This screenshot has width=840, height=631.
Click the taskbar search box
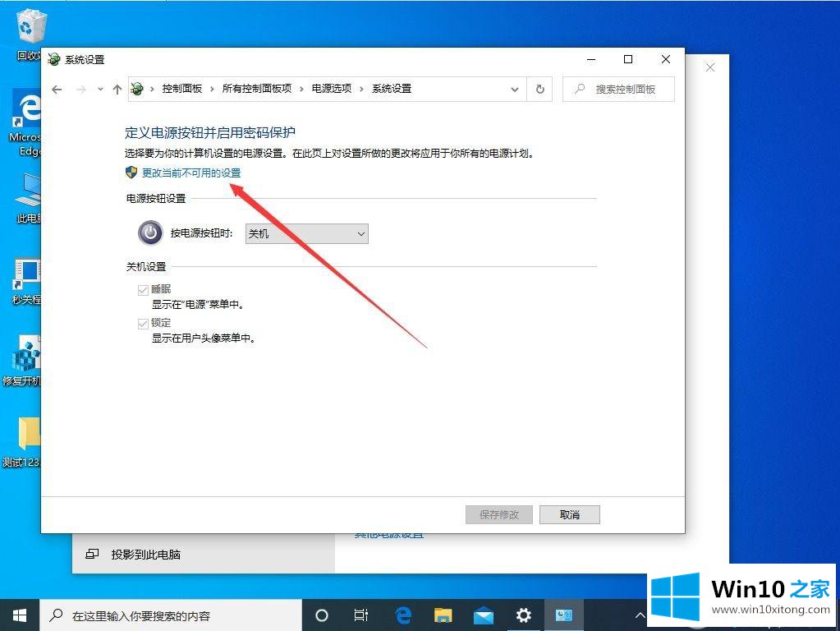(171, 615)
